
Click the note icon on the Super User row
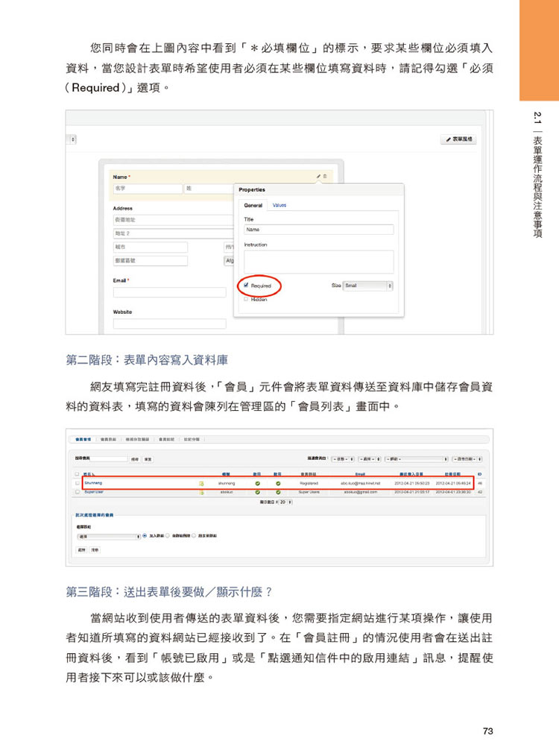pos(201,492)
